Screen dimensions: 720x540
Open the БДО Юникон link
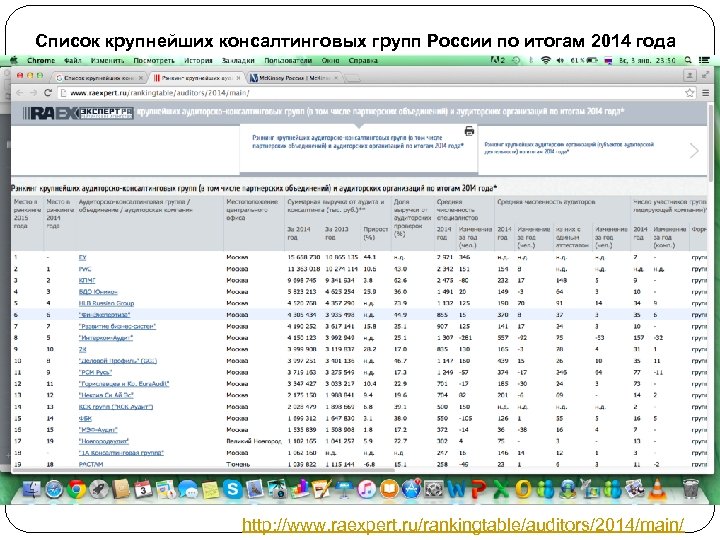[98, 292]
